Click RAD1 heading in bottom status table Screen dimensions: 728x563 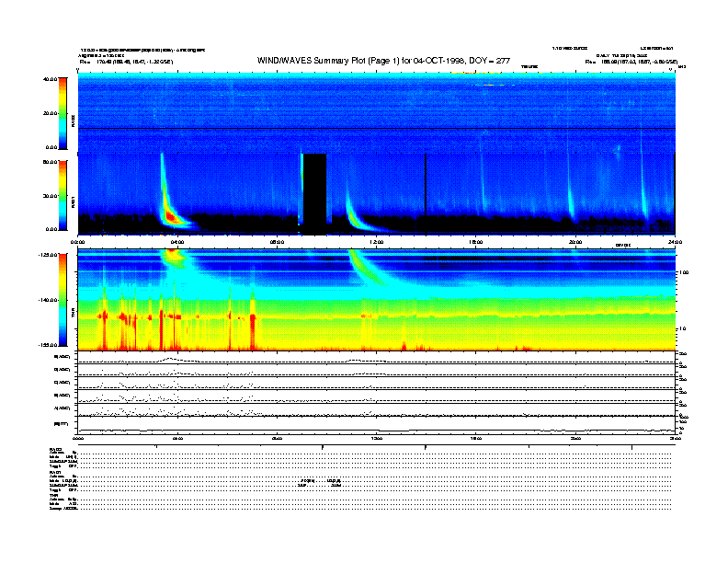pyautogui.click(x=56, y=473)
